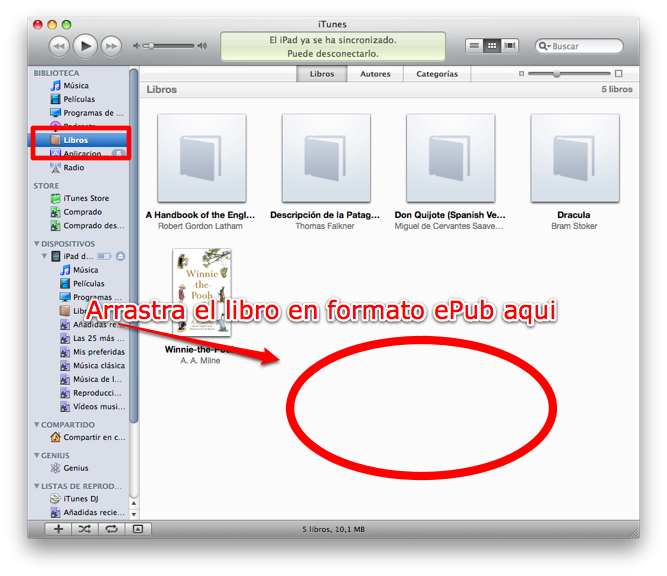
Task: Select the iPad device
Action: point(72,256)
